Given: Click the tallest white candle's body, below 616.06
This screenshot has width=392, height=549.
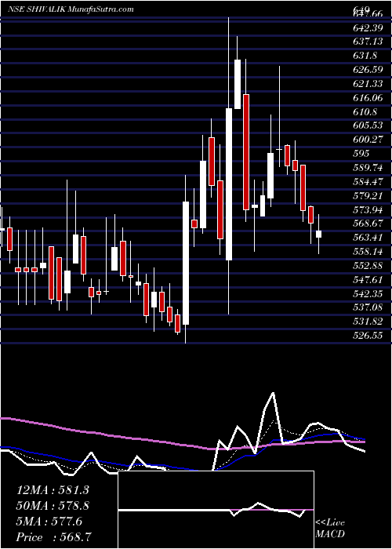Looking at the screenshot, I should pyautogui.click(x=229, y=184).
